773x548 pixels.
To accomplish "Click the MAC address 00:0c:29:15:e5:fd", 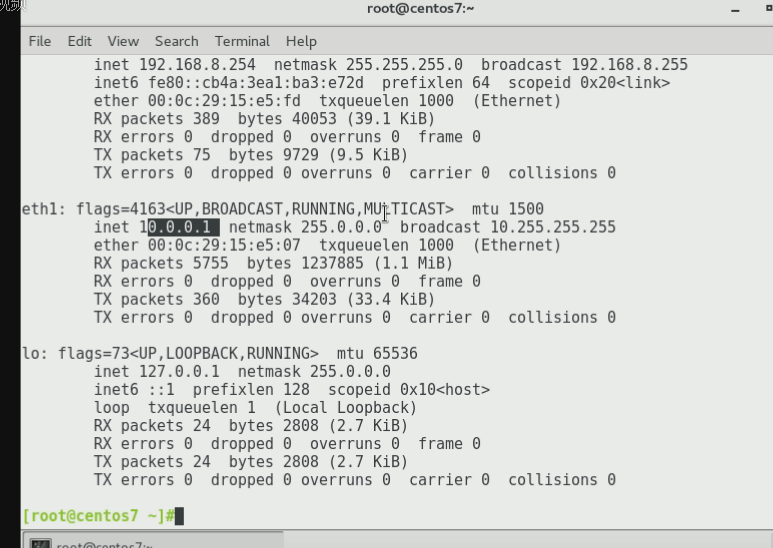I will pos(224,101).
